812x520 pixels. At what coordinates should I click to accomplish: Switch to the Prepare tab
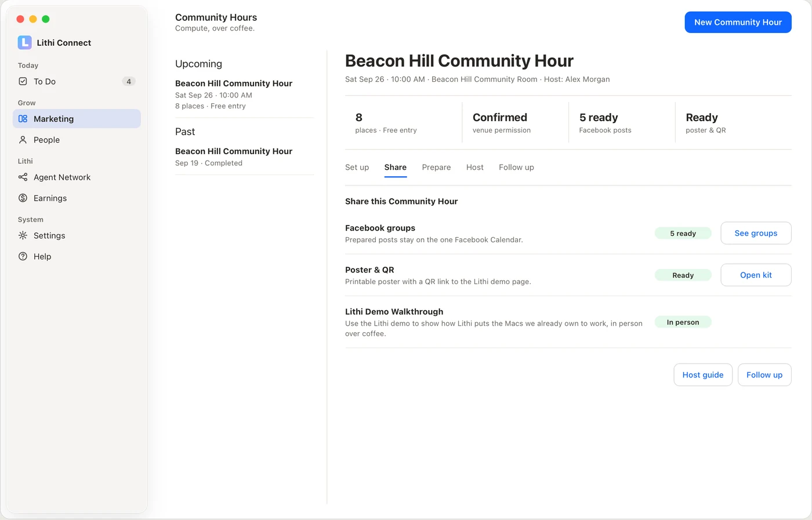(436, 167)
